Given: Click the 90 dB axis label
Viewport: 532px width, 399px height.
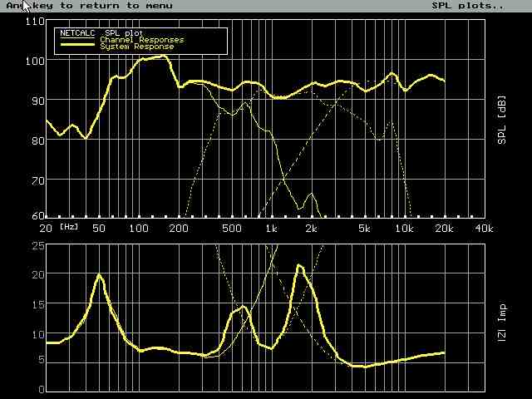Looking at the screenshot, I should 37,101.
